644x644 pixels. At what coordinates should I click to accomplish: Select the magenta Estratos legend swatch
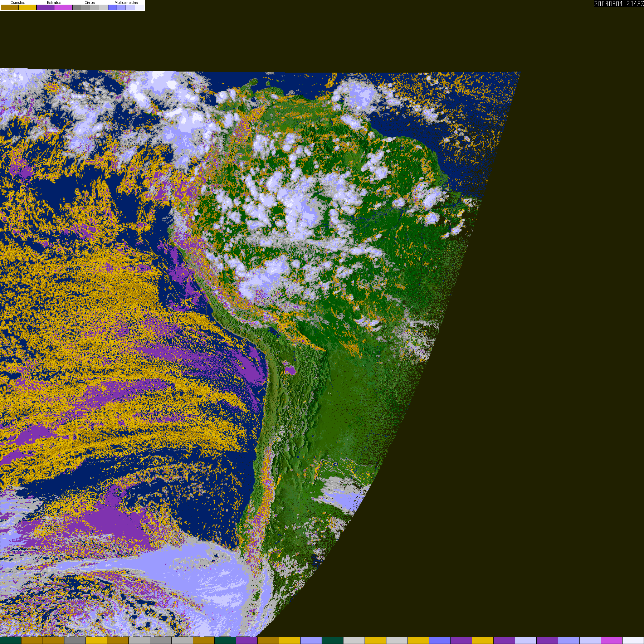click(63, 7)
